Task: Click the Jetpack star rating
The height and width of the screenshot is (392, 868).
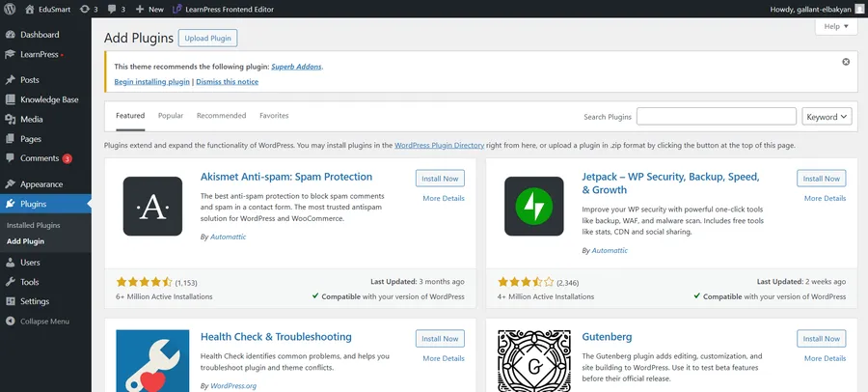Action: pyautogui.click(x=526, y=282)
